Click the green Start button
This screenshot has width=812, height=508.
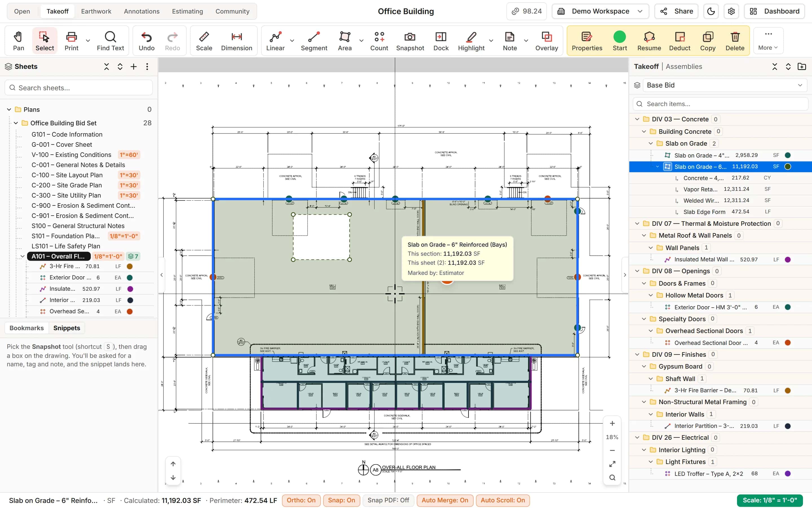pos(619,41)
